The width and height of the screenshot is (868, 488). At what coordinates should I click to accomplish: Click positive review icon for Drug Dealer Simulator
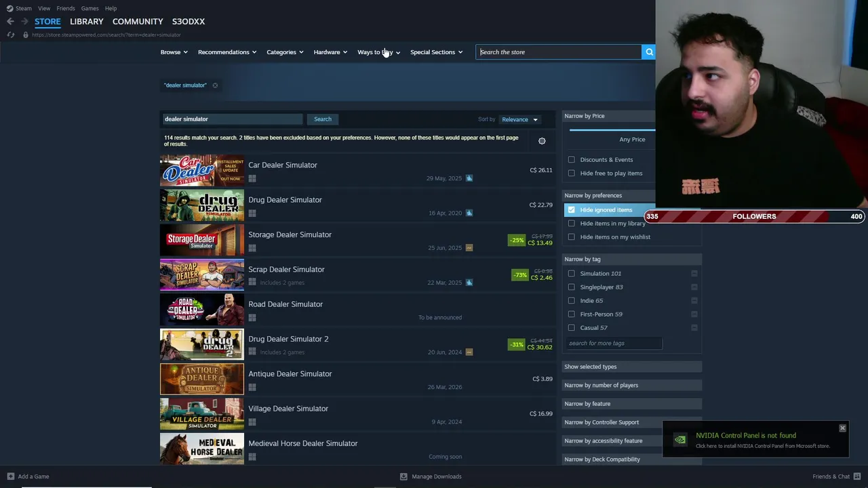[x=469, y=213]
